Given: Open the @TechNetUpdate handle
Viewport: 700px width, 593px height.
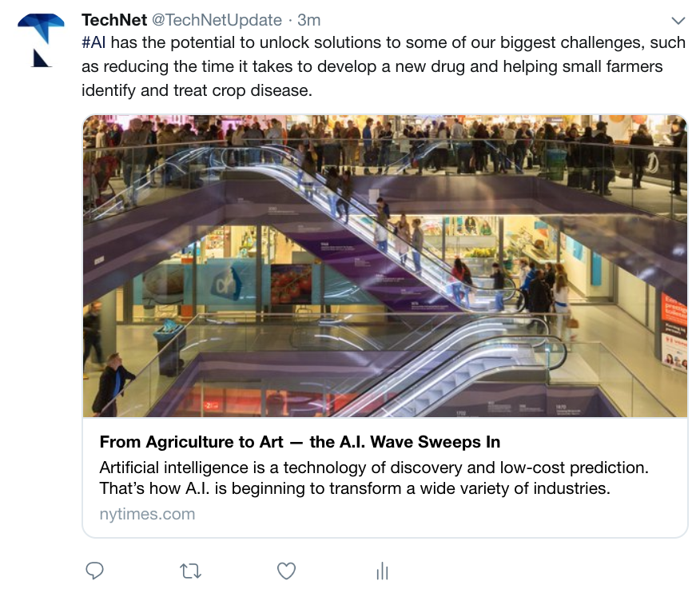Looking at the screenshot, I should tap(217, 20).
